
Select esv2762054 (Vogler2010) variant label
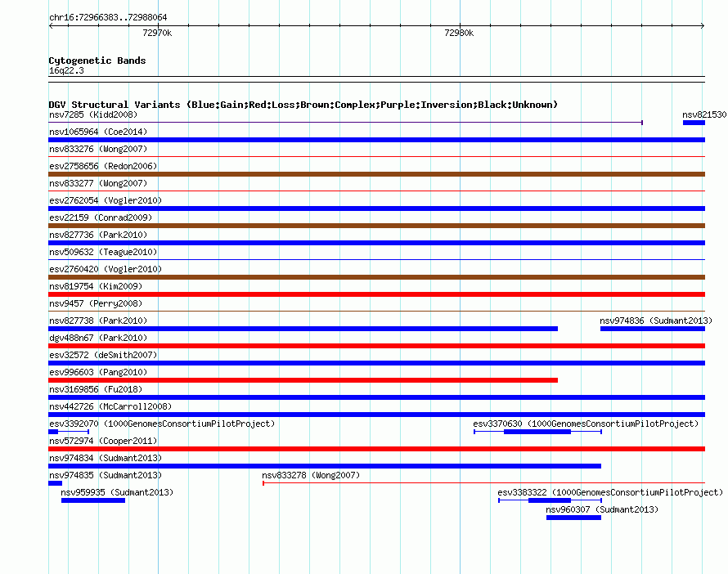point(106,200)
